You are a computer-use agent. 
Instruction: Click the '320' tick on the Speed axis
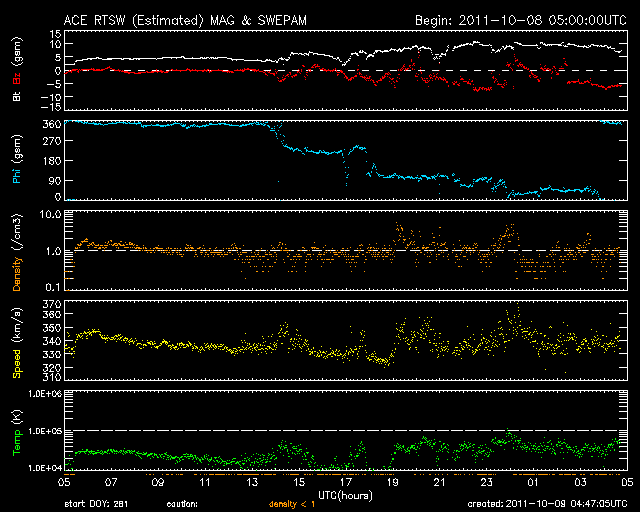(x=52, y=367)
